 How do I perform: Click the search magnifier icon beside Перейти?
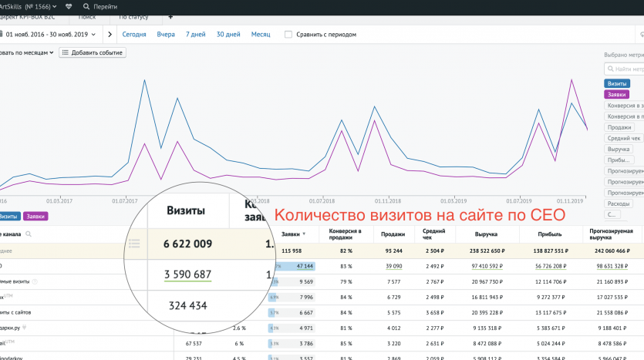[86, 5]
